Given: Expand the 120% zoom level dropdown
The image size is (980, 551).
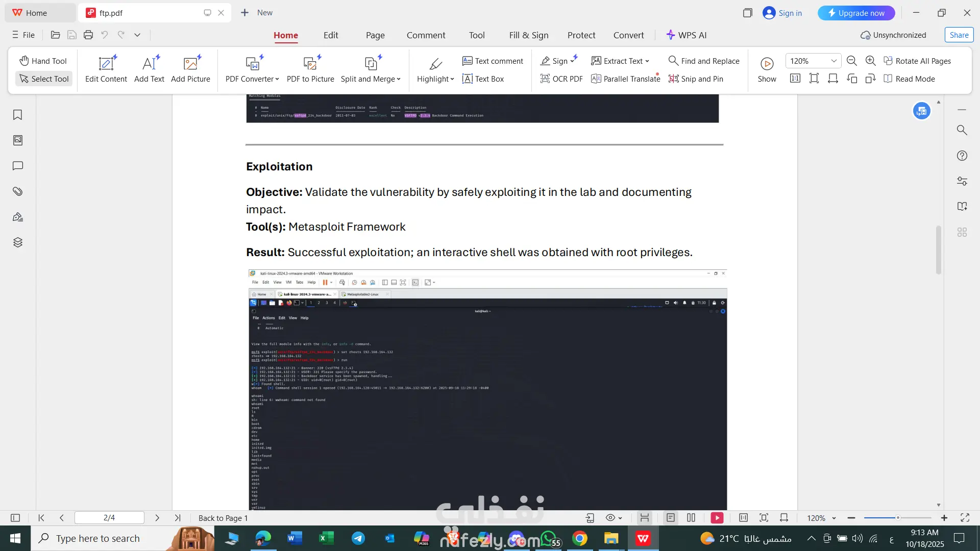Looking at the screenshot, I should pos(834,61).
